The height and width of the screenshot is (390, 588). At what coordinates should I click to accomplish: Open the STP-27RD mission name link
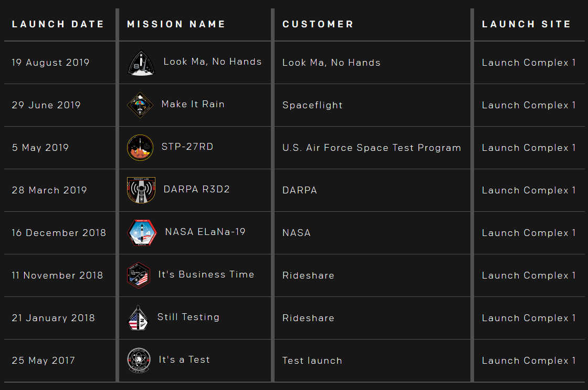(x=187, y=147)
